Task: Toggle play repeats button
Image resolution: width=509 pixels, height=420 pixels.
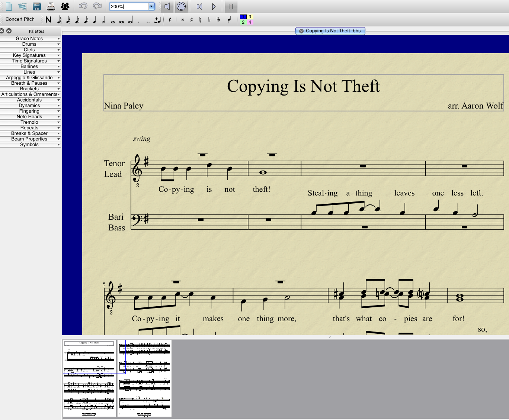Action: coord(231,6)
